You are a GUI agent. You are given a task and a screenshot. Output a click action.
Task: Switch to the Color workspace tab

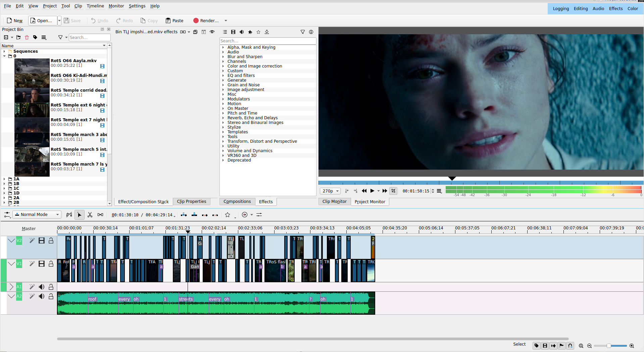(633, 9)
